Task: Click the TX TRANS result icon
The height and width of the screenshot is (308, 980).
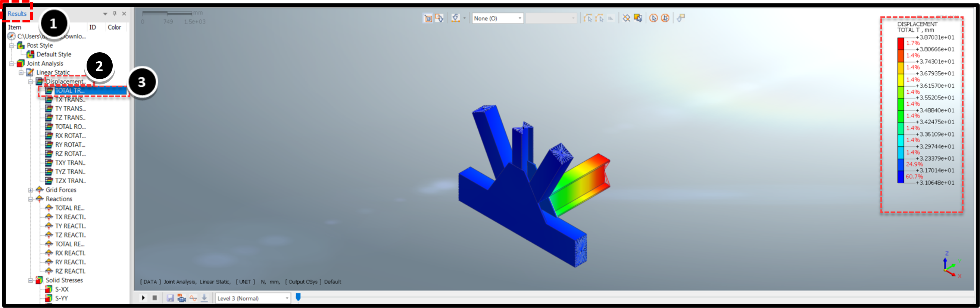Action: (49, 100)
